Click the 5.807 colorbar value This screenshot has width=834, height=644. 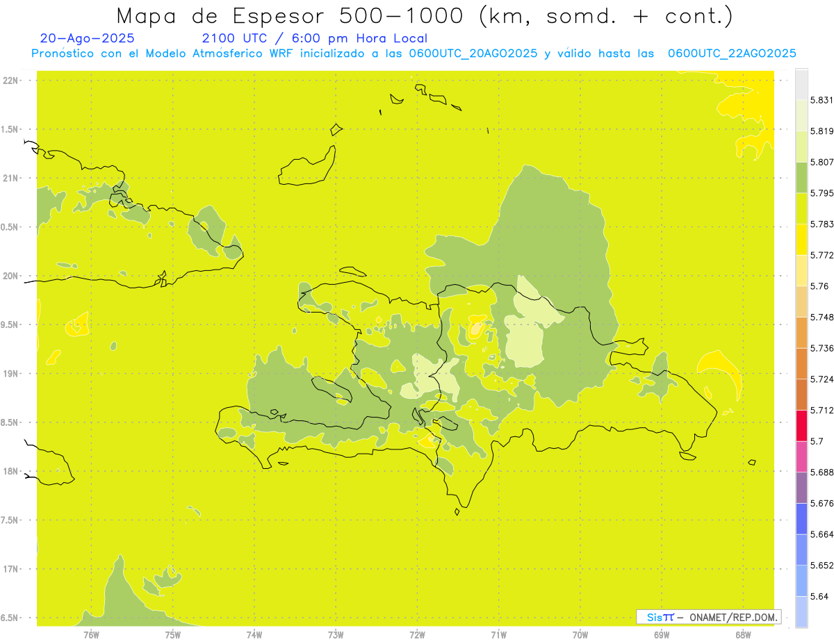[x=821, y=162]
